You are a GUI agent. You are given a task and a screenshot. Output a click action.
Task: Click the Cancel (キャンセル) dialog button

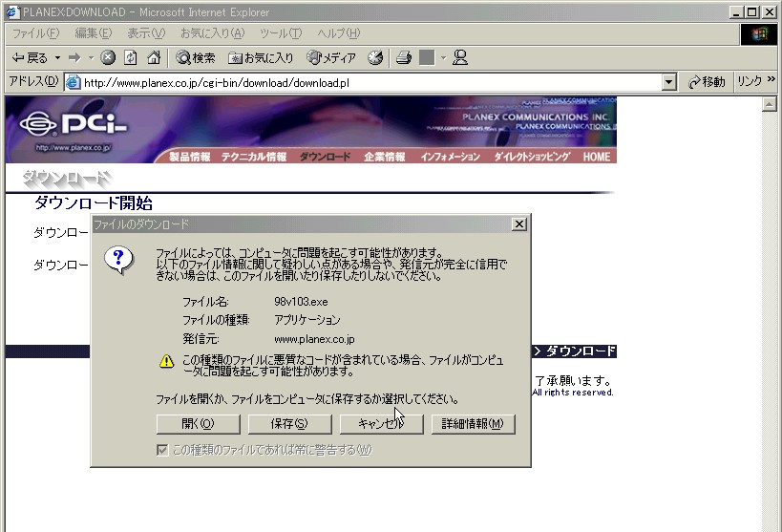click(x=382, y=424)
